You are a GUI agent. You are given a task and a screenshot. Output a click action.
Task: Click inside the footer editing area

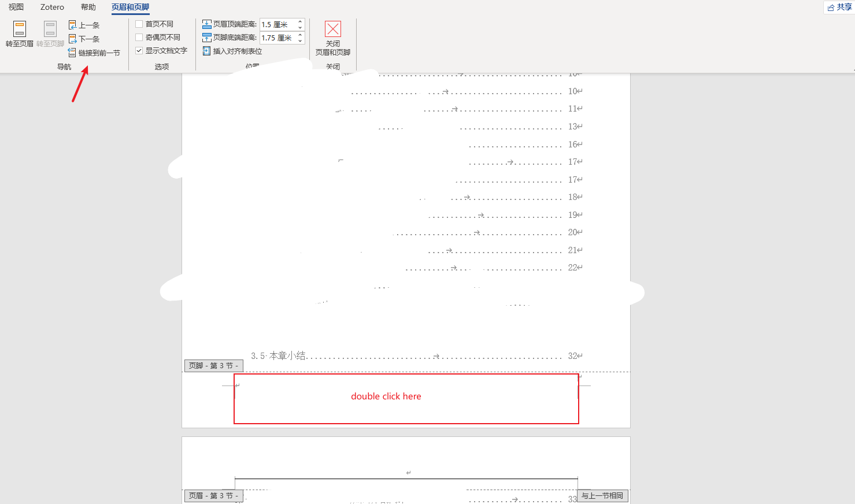pos(406,399)
